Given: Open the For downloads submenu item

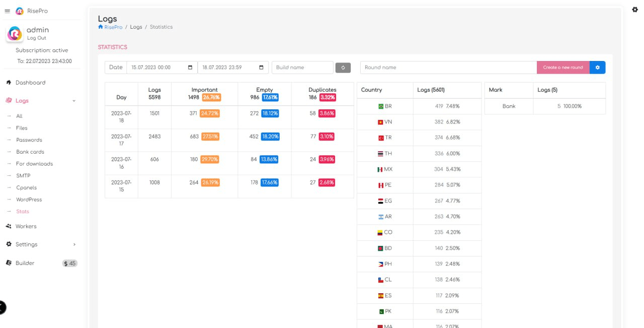Looking at the screenshot, I should [34, 164].
